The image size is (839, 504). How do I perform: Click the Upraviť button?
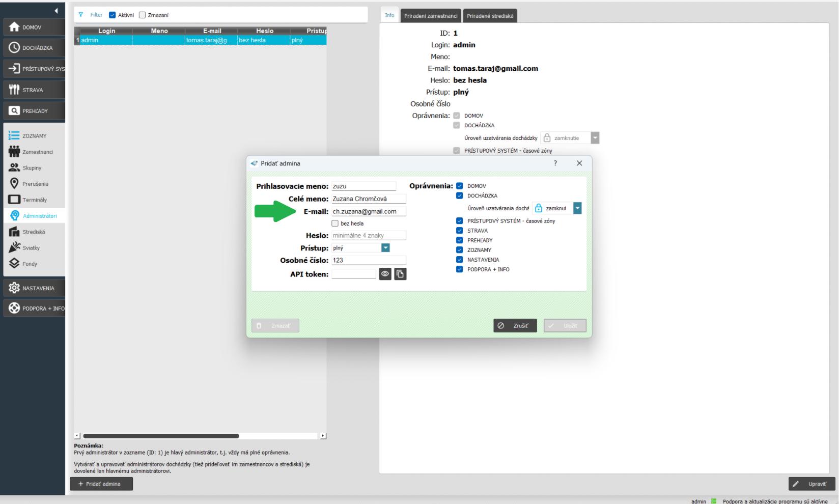coord(812,484)
